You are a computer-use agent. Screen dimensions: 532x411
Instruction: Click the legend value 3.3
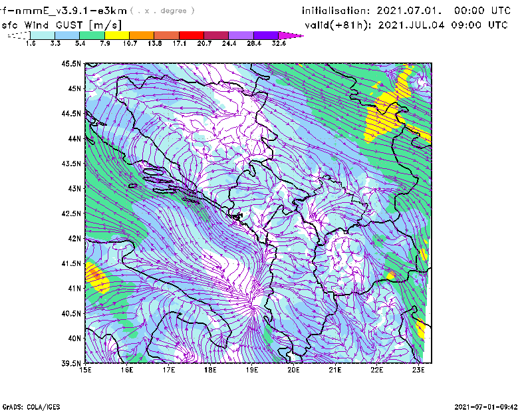[55, 43]
